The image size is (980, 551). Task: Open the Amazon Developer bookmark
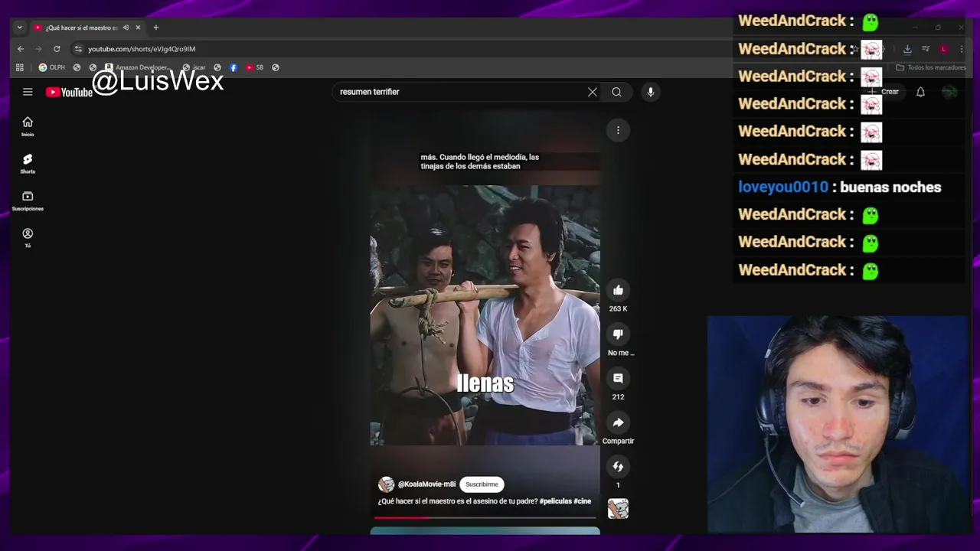tap(138, 67)
